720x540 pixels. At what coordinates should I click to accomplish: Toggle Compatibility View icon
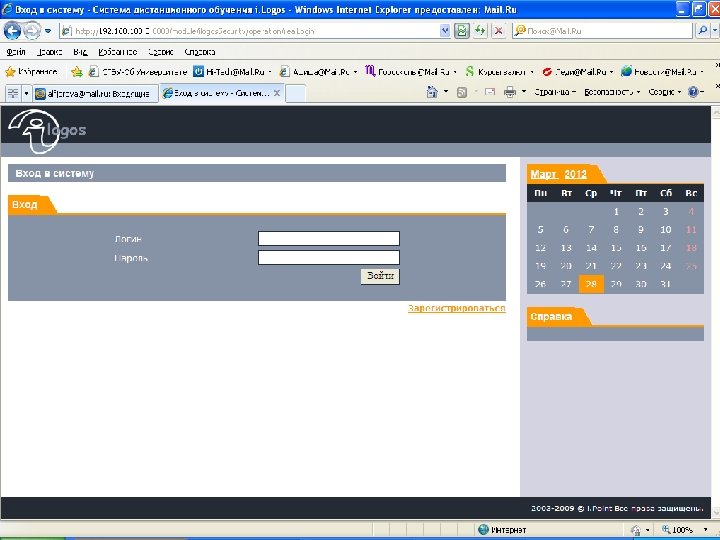462,31
